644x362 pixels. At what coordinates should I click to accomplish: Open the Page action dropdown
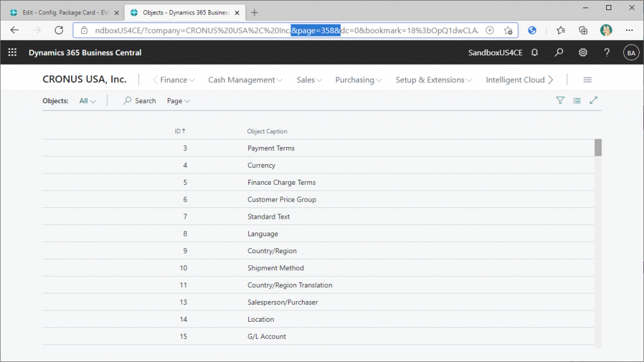tap(178, 101)
